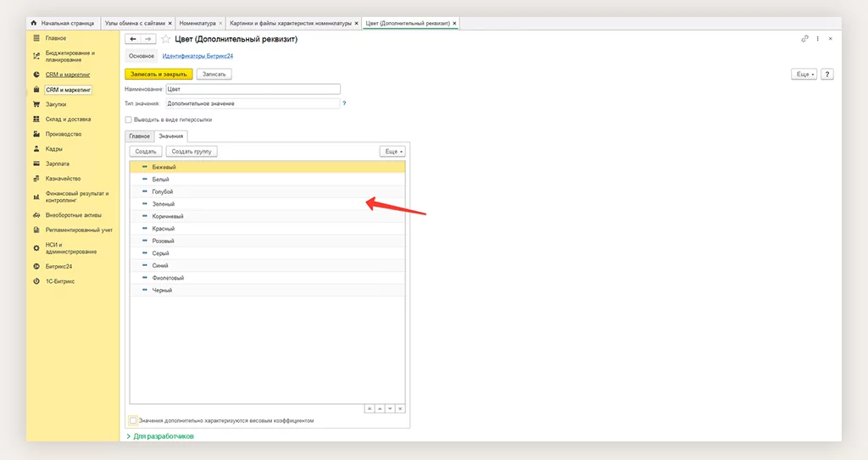Toggle the весовым коэффициентом values checkbox
Image resolution: width=868 pixels, height=460 pixels.
(133, 420)
